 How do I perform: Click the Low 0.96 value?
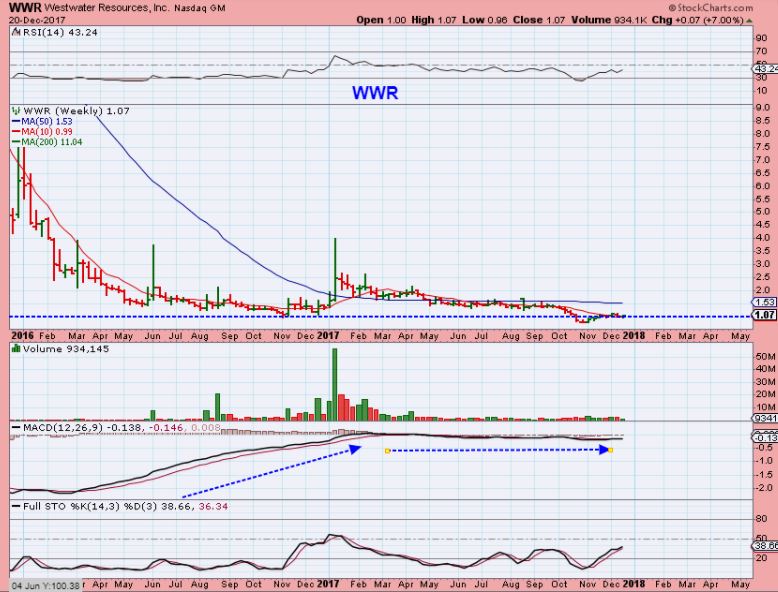click(x=485, y=20)
